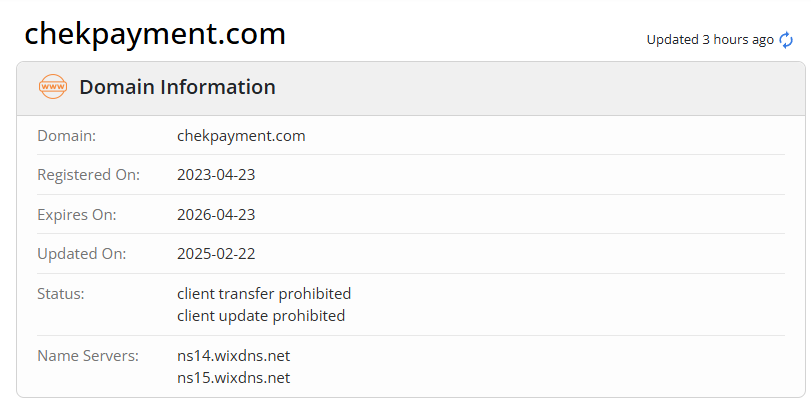This screenshot has height=404, width=811.
Task: Click the refresh icon beside Updated text
Action: click(x=787, y=40)
